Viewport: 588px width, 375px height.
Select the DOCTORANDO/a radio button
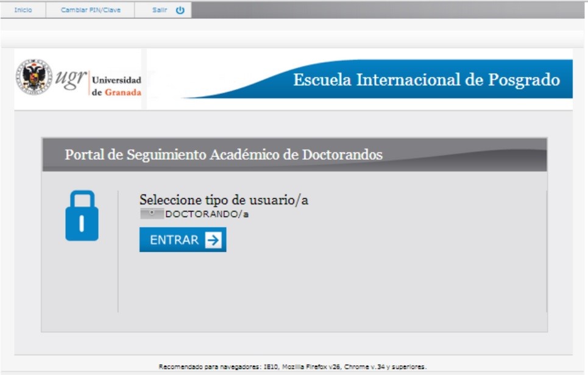[152, 214]
